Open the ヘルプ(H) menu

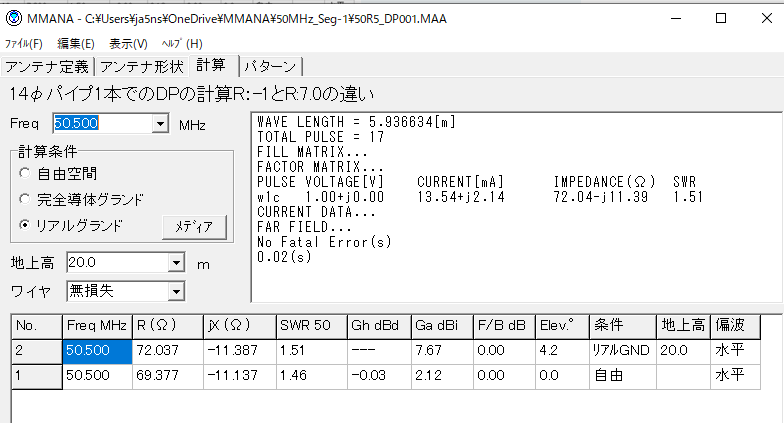(x=181, y=44)
